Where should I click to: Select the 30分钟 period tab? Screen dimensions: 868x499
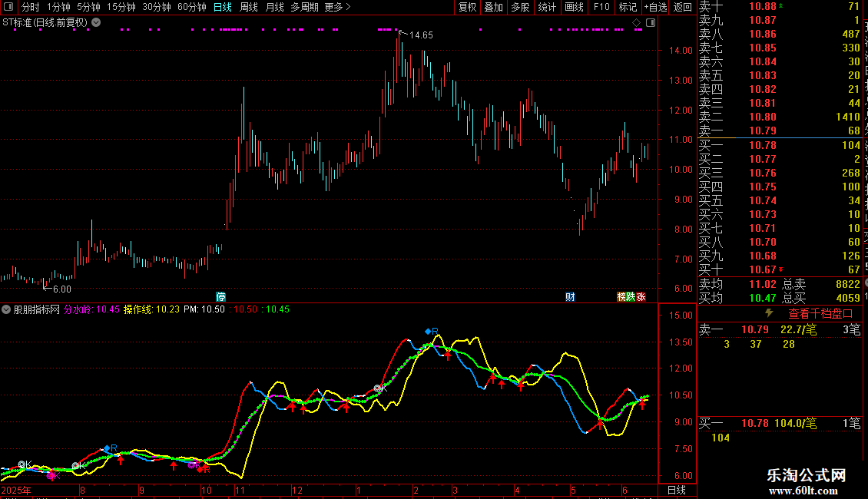click(156, 7)
